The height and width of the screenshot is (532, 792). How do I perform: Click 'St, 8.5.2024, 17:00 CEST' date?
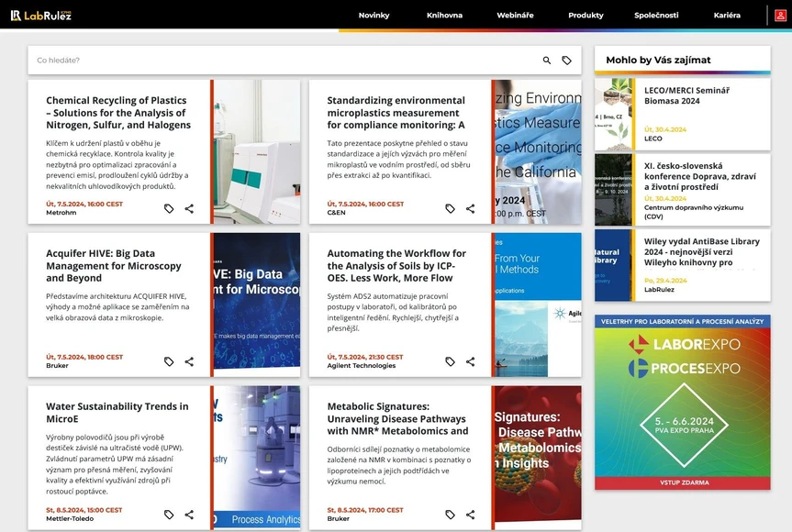365,510
